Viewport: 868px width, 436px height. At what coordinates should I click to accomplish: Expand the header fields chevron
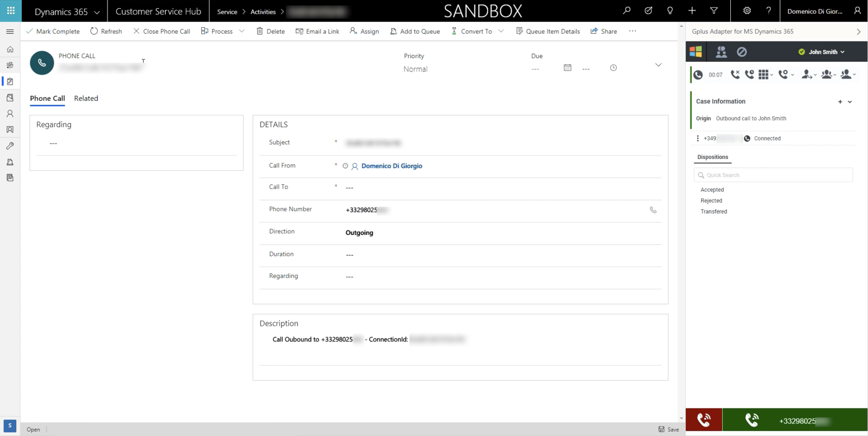point(658,65)
